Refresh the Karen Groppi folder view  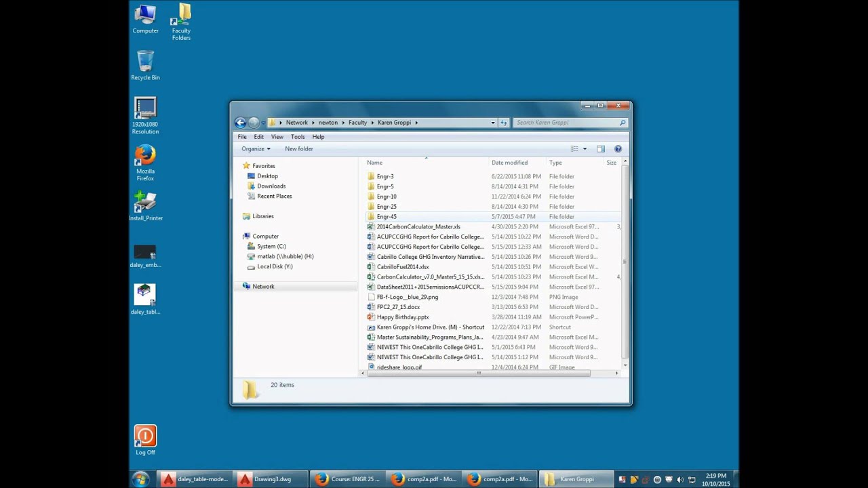(x=504, y=123)
